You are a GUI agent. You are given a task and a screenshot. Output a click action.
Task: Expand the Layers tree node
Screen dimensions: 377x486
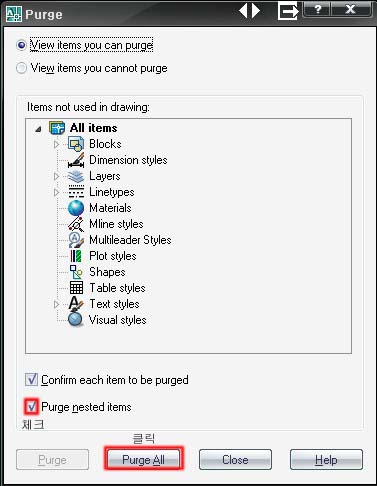click(56, 176)
